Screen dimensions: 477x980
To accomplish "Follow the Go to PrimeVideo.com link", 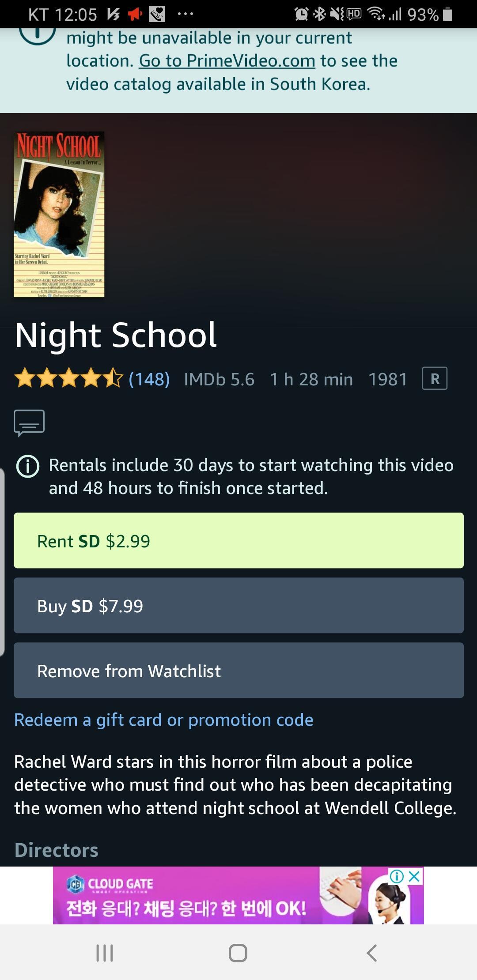I will [227, 60].
